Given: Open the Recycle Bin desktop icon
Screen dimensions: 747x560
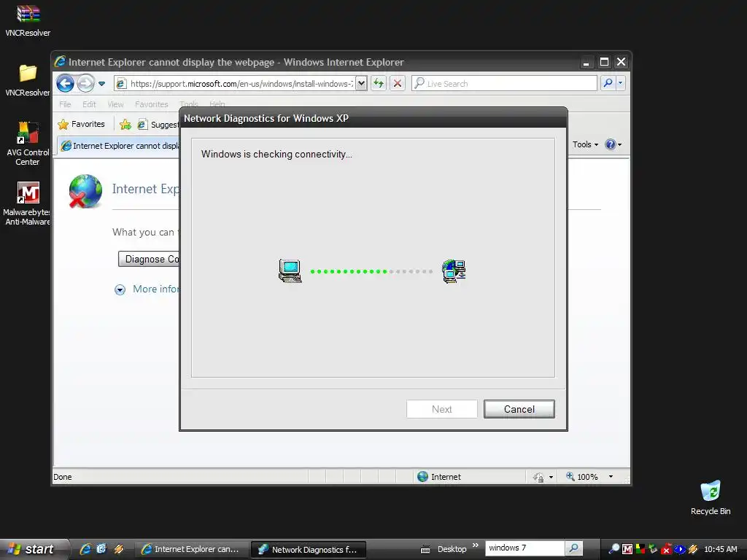Looking at the screenshot, I should tap(711, 497).
